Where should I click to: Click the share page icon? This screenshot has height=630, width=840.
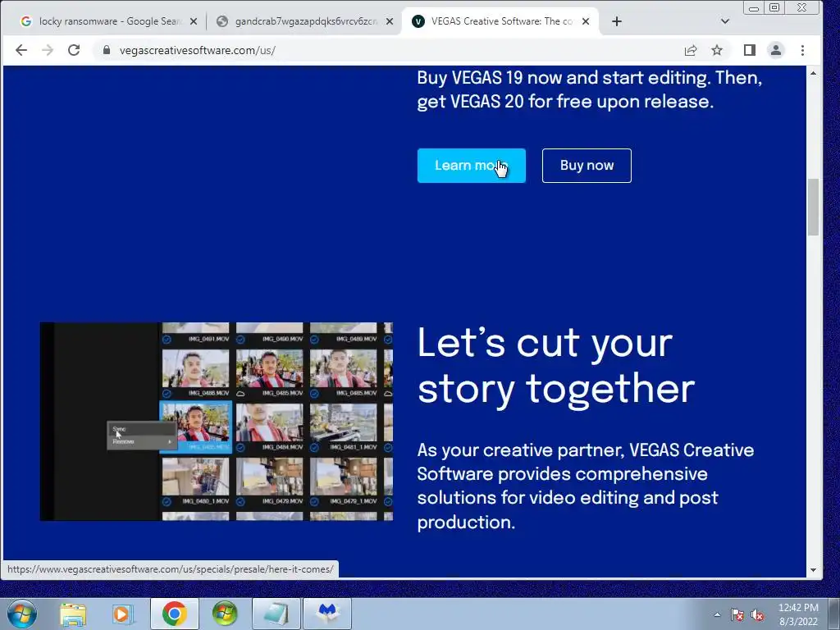(x=691, y=50)
